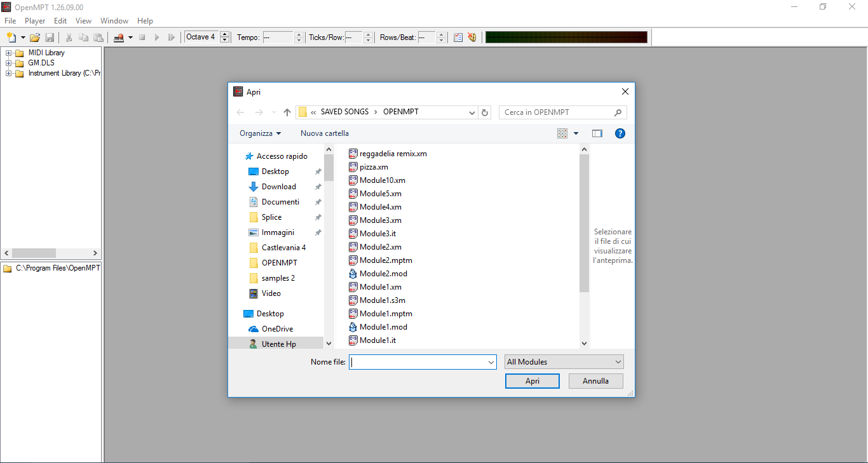This screenshot has width=868, height=463.
Task: Click the Download folder arrow icon
Action: coord(254,187)
